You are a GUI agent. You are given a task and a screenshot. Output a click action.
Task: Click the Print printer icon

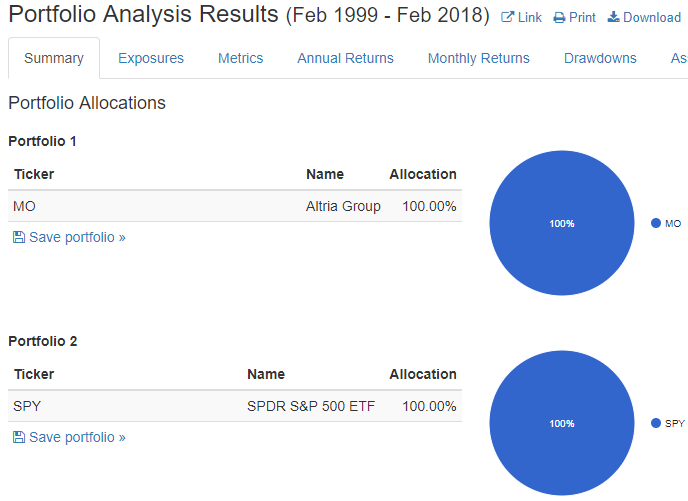pyautogui.click(x=559, y=18)
